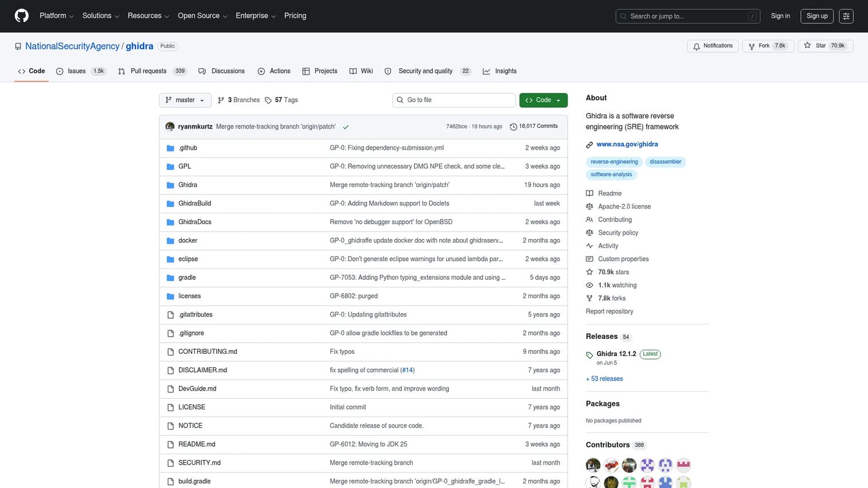Viewport: 868px width, 488px height.
Task: Open the GhidraDocs folder icon
Action: coord(170,222)
